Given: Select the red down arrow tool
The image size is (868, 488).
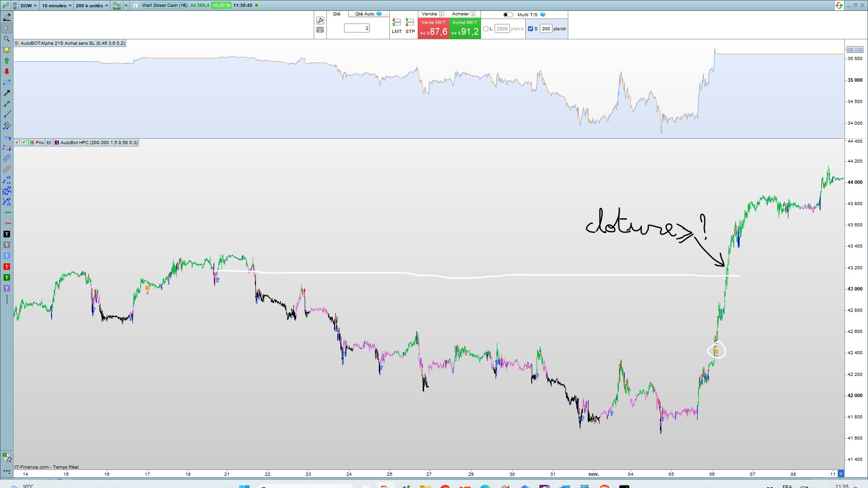Looking at the screenshot, I should (x=7, y=71).
